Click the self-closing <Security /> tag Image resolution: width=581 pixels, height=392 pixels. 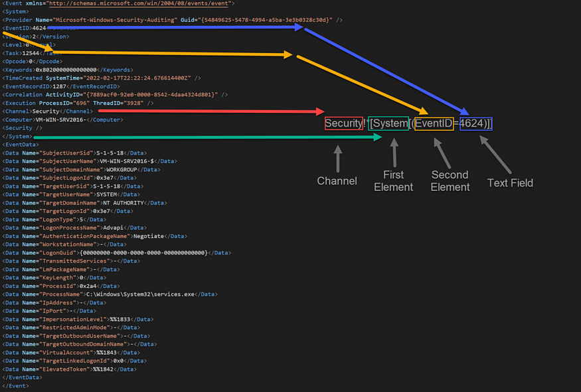point(22,128)
